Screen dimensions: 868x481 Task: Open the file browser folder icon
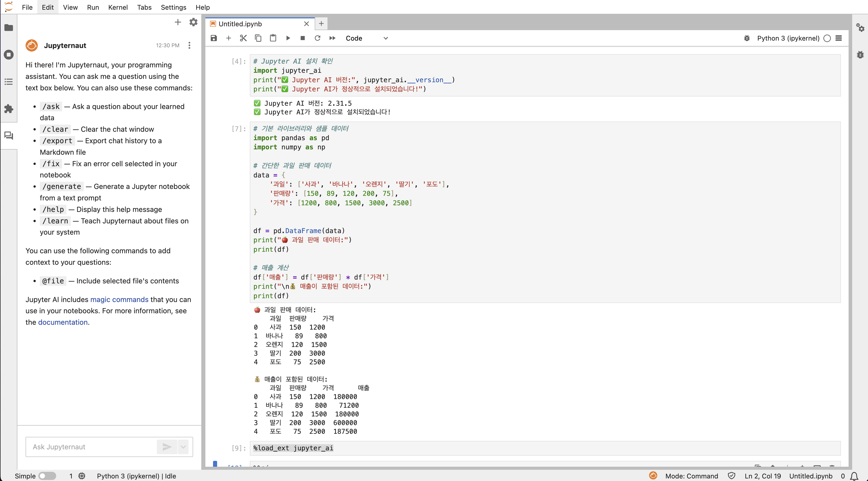9,28
